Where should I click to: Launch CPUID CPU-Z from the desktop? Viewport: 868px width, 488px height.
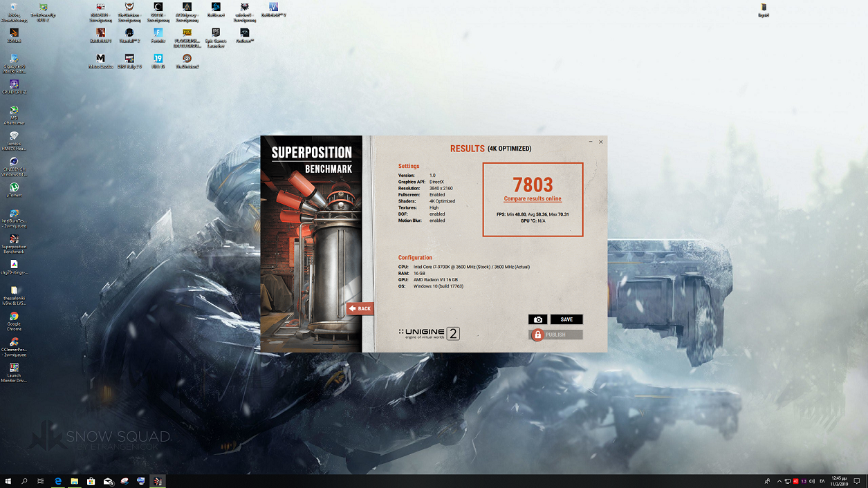pyautogui.click(x=14, y=87)
